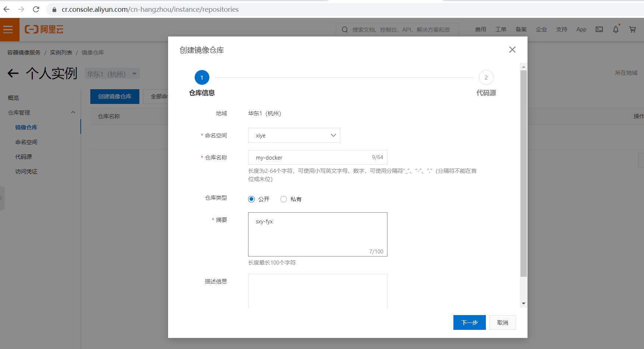Click the Alibaba Cloud logo
This screenshot has width=644, height=349.
(44, 29)
